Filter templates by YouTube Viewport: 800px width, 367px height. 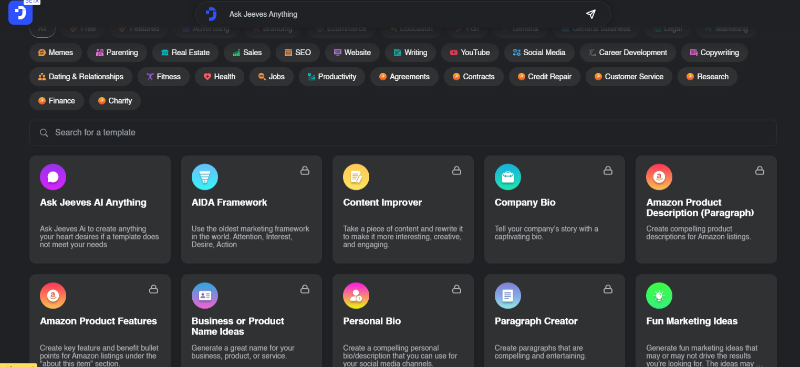click(470, 53)
